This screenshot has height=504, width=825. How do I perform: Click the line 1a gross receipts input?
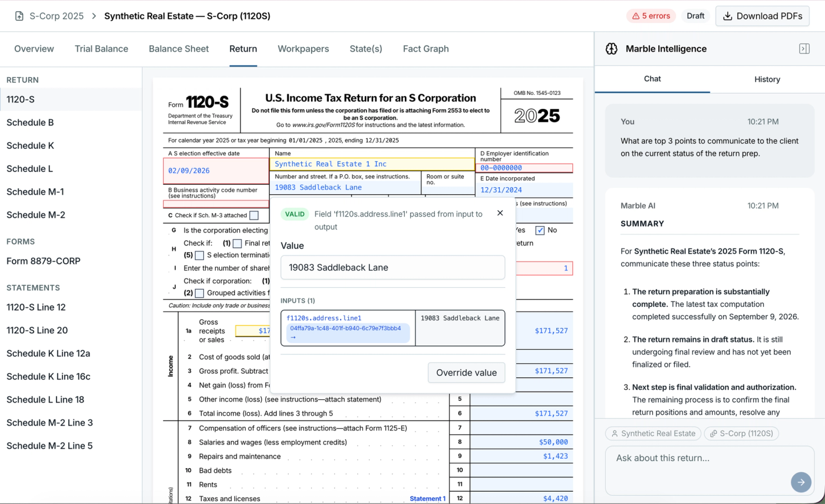[x=253, y=331]
